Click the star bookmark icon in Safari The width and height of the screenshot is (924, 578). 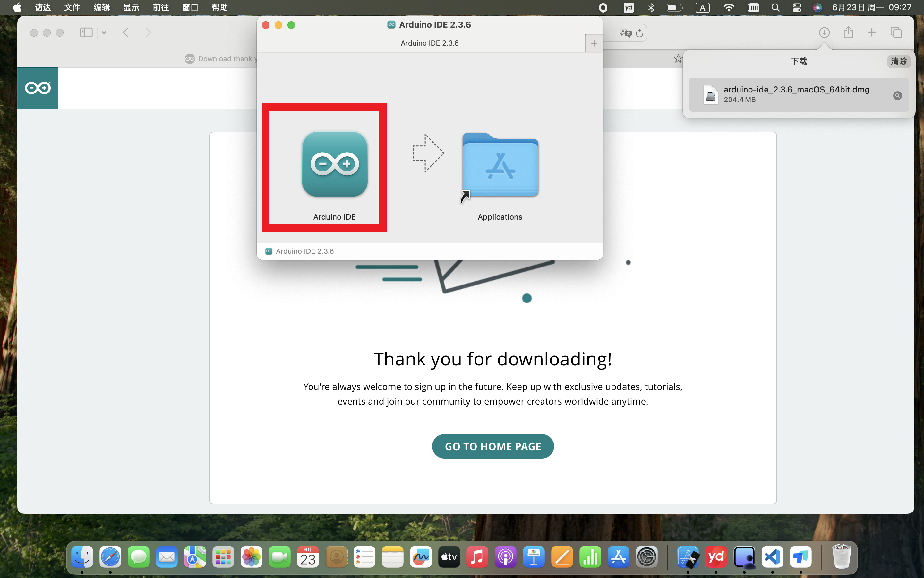(x=678, y=58)
